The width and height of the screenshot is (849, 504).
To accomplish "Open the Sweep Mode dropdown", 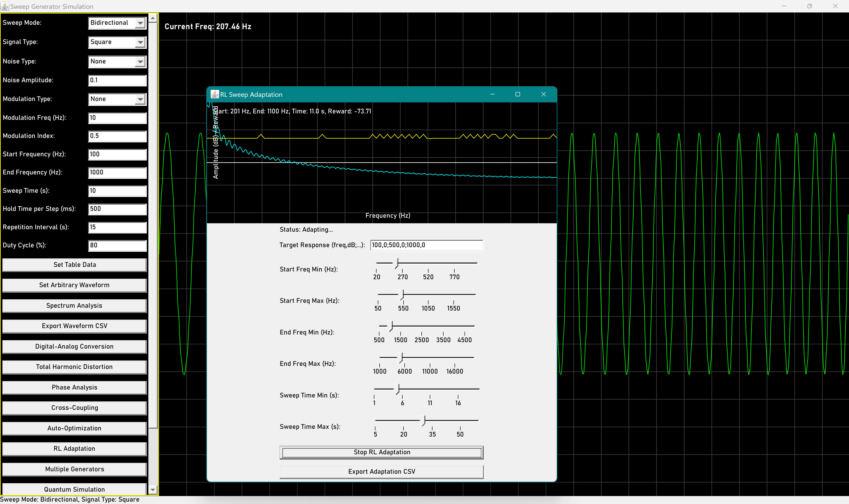I will pos(140,23).
